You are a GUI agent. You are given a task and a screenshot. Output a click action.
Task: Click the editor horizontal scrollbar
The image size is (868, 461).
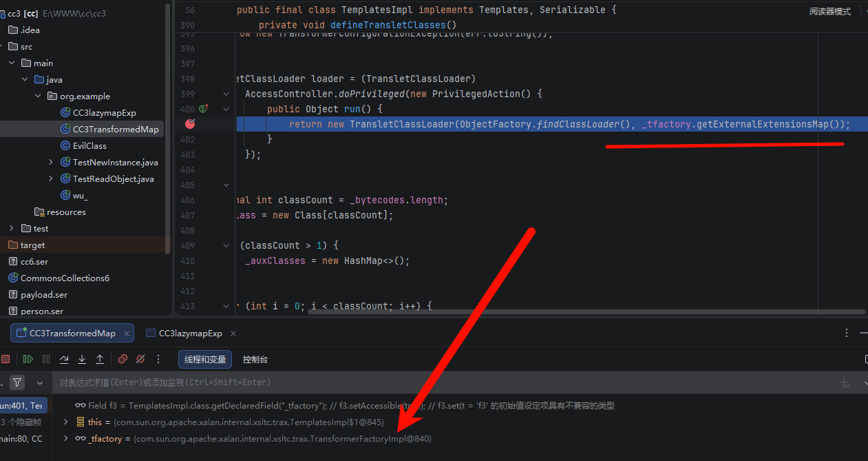pyautogui.click(x=586, y=311)
